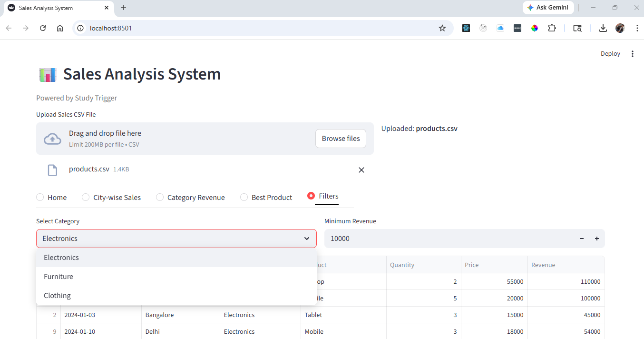Open the Chrome three-dot menu
The width and height of the screenshot is (644, 339).
[637, 28]
